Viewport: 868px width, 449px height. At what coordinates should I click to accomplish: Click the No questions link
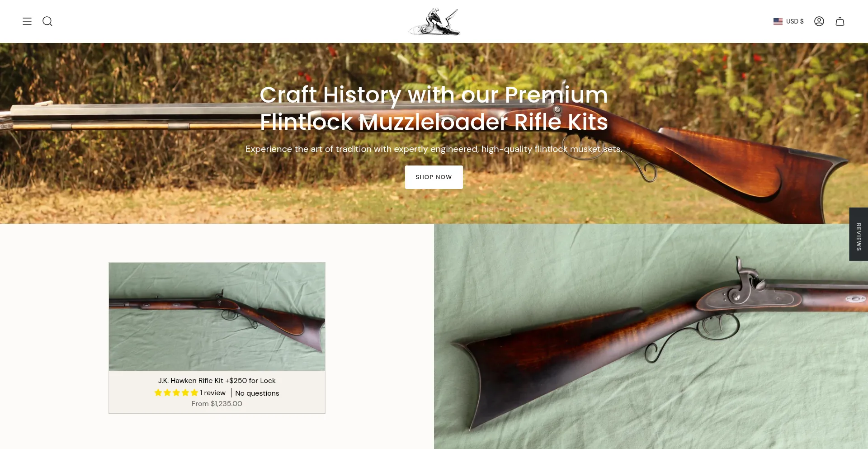pyautogui.click(x=257, y=393)
